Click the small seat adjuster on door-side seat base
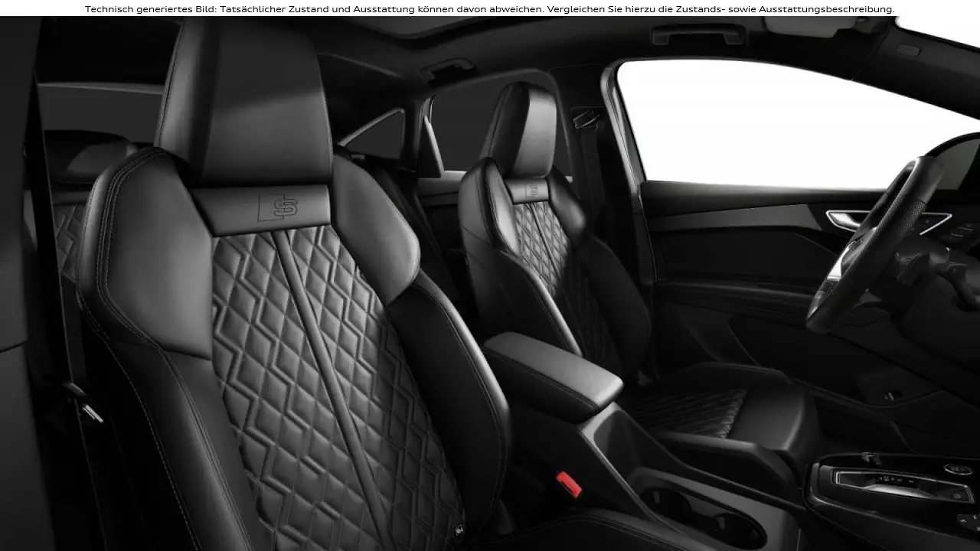 click(x=889, y=396)
